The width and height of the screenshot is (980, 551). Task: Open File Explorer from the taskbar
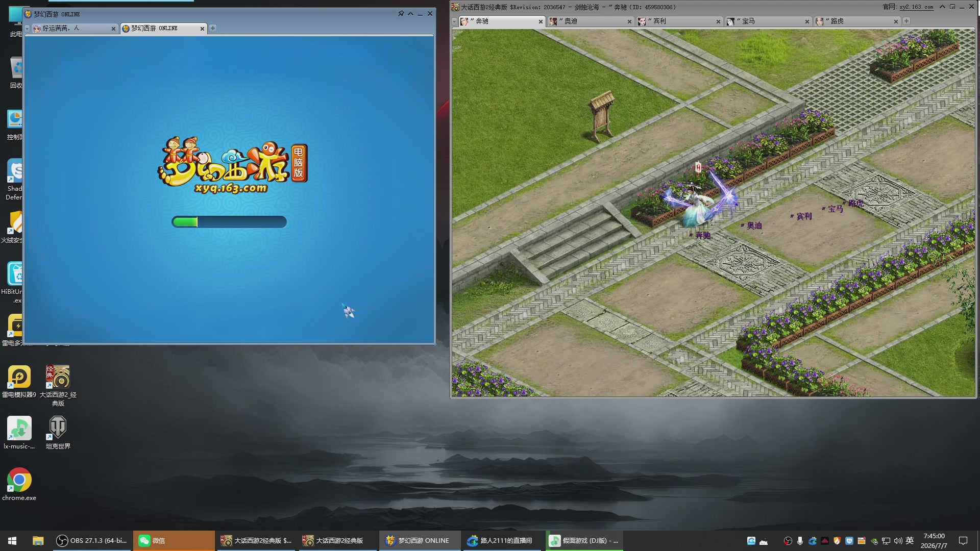click(38, 541)
